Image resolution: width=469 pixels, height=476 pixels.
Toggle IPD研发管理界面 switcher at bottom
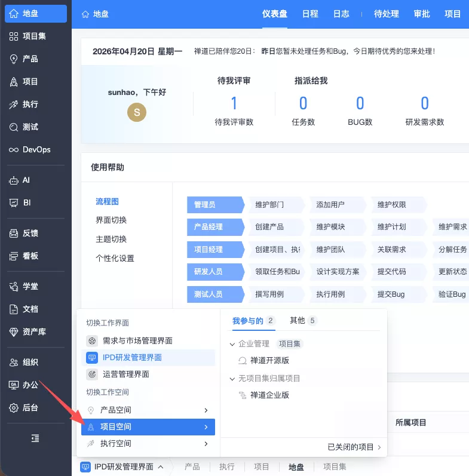pos(122,467)
